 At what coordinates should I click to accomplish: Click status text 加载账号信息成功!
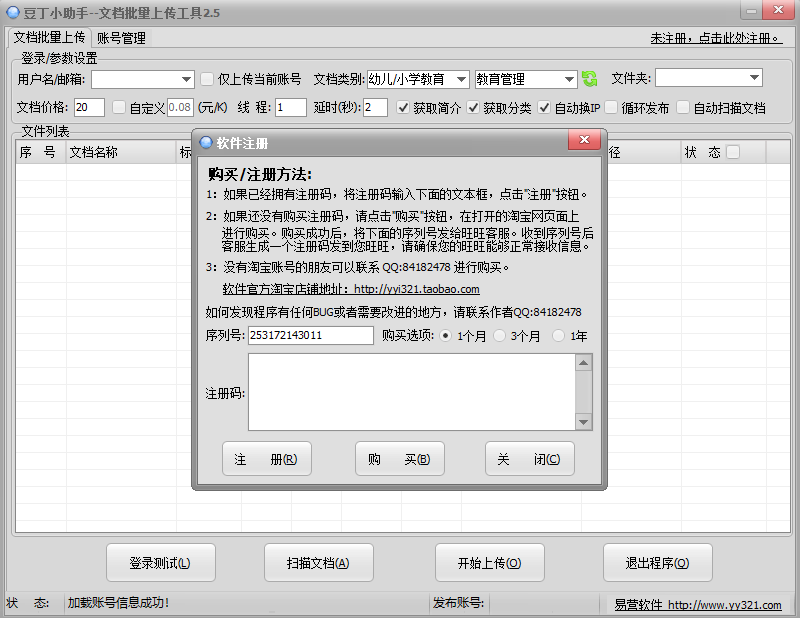tap(118, 603)
